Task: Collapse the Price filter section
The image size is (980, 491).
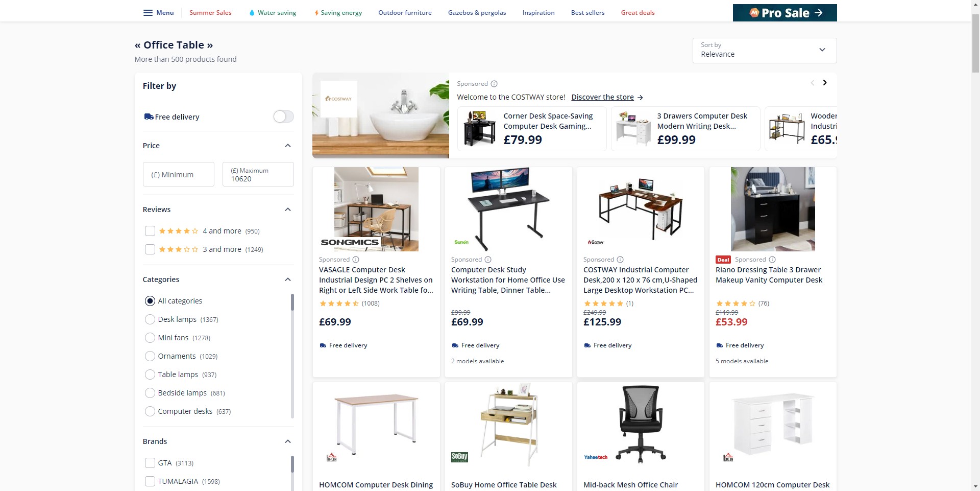Action: pos(288,146)
